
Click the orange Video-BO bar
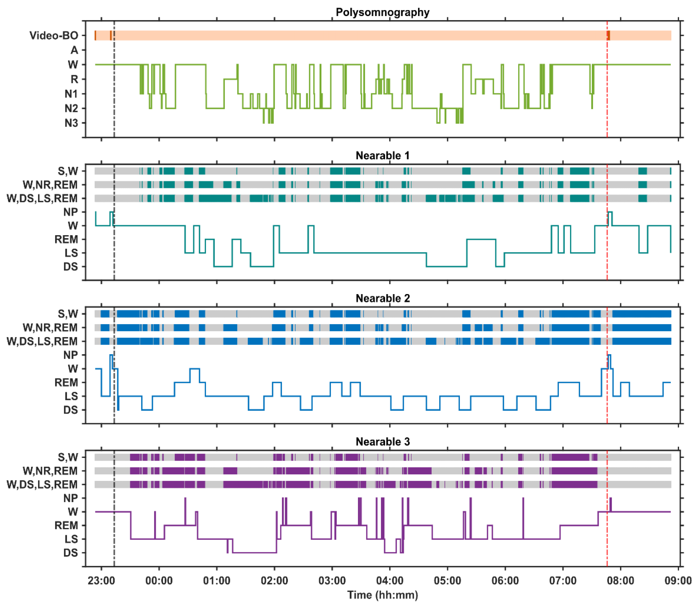click(383, 36)
